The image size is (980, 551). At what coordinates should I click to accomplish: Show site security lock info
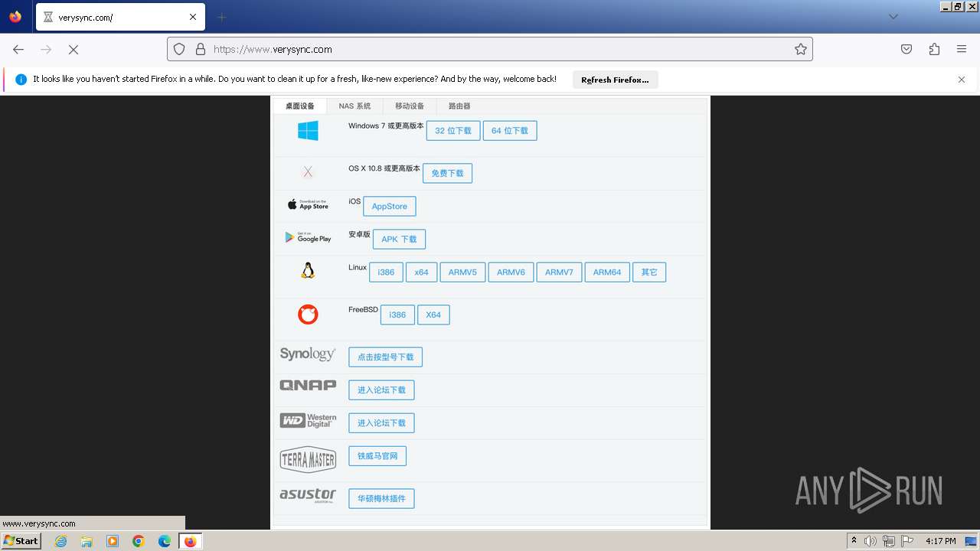click(201, 49)
